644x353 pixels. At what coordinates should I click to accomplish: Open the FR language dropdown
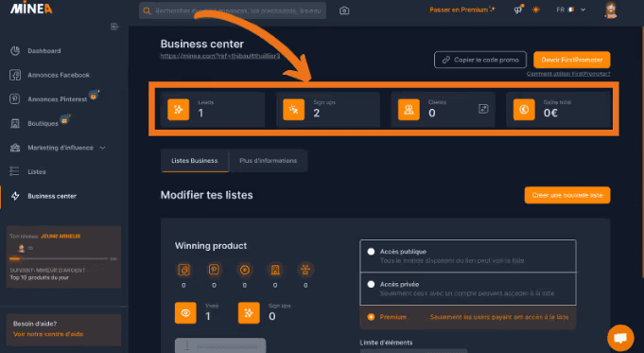[x=571, y=9]
